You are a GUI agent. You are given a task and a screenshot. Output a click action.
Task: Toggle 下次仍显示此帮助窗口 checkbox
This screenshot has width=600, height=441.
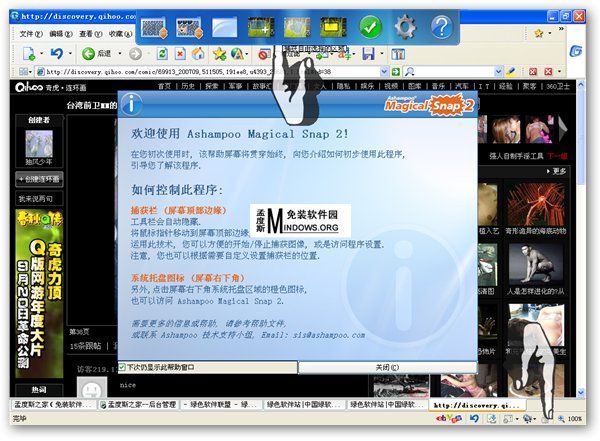122,368
